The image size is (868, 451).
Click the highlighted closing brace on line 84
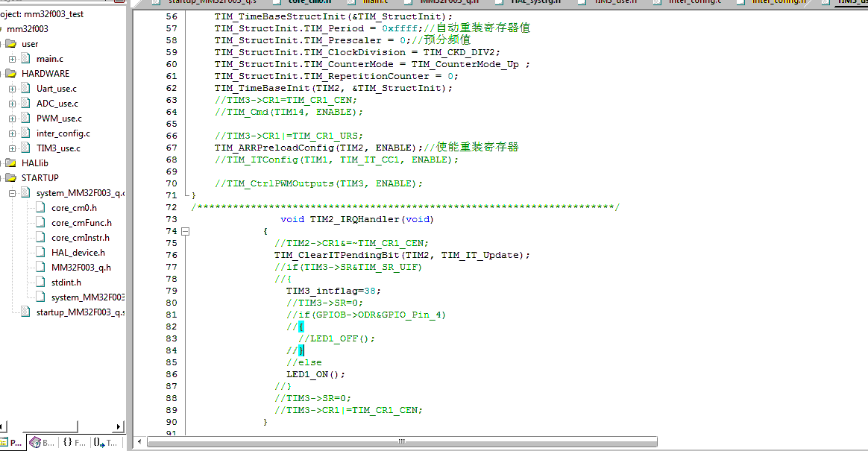pyautogui.click(x=301, y=350)
